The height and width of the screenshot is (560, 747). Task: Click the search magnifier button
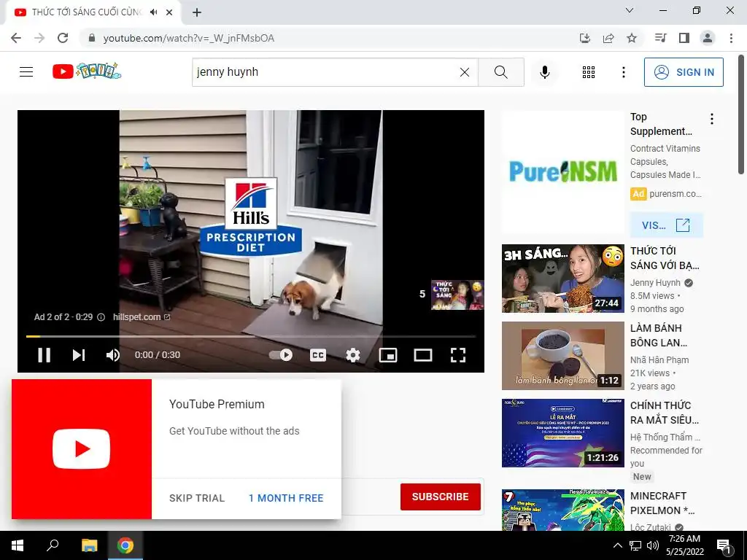[500, 72]
